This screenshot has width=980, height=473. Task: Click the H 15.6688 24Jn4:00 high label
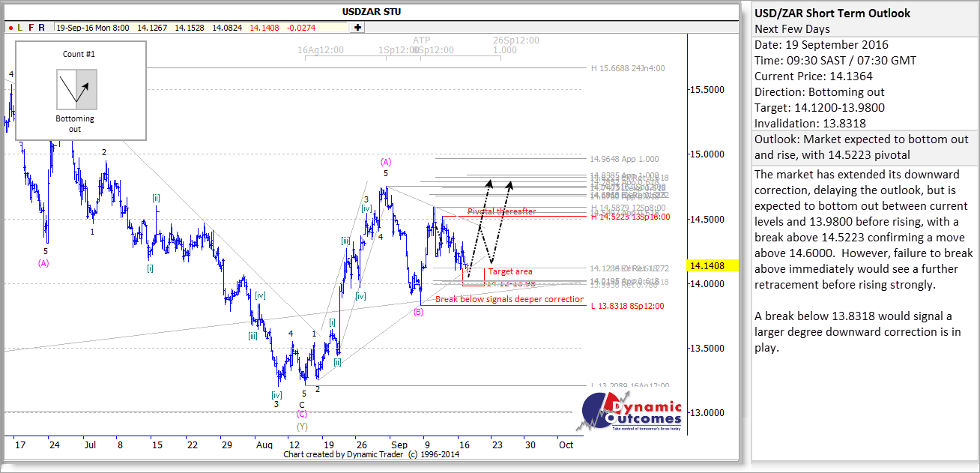click(628, 68)
